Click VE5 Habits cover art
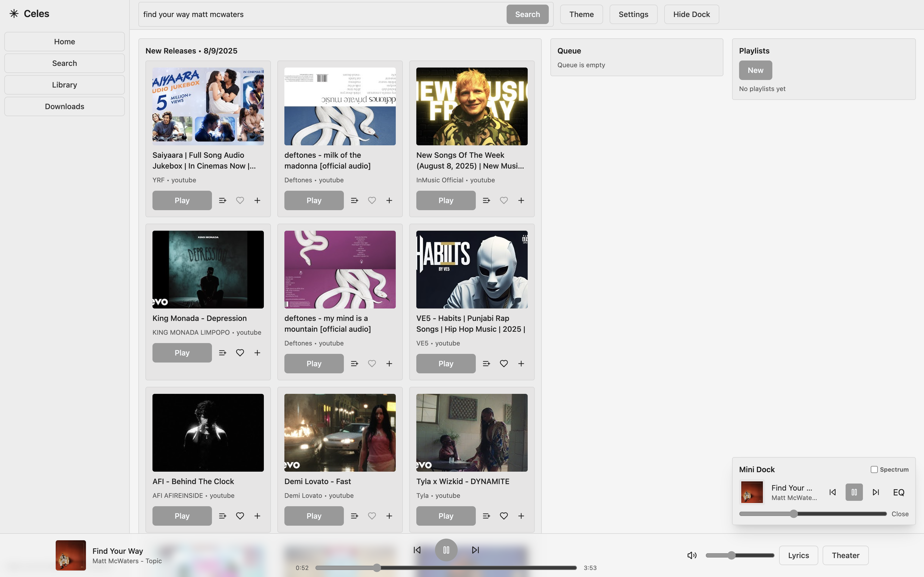 pyautogui.click(x=472, y=269)
